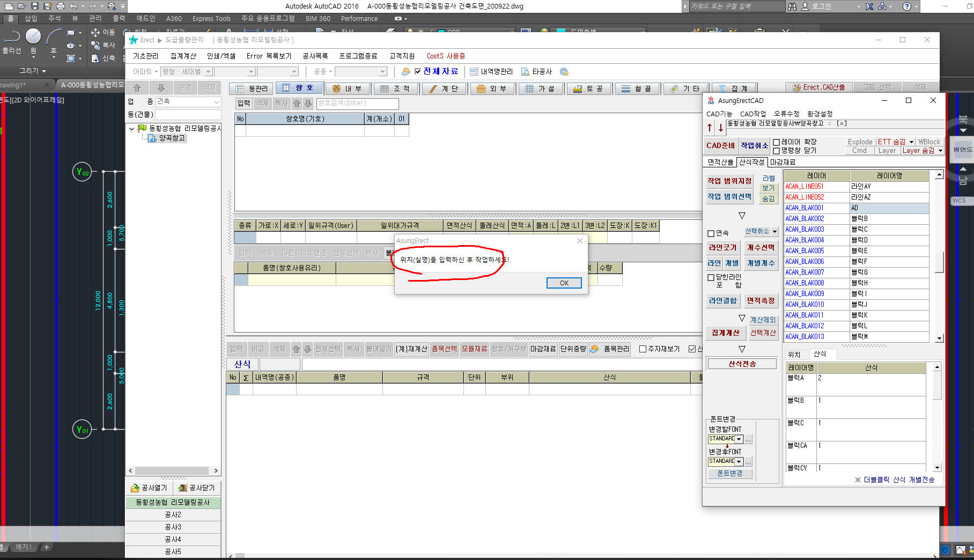Open the 업종 건축 dropdown
This screenshot has height=560, width=974.
click(x=217, y=101)
